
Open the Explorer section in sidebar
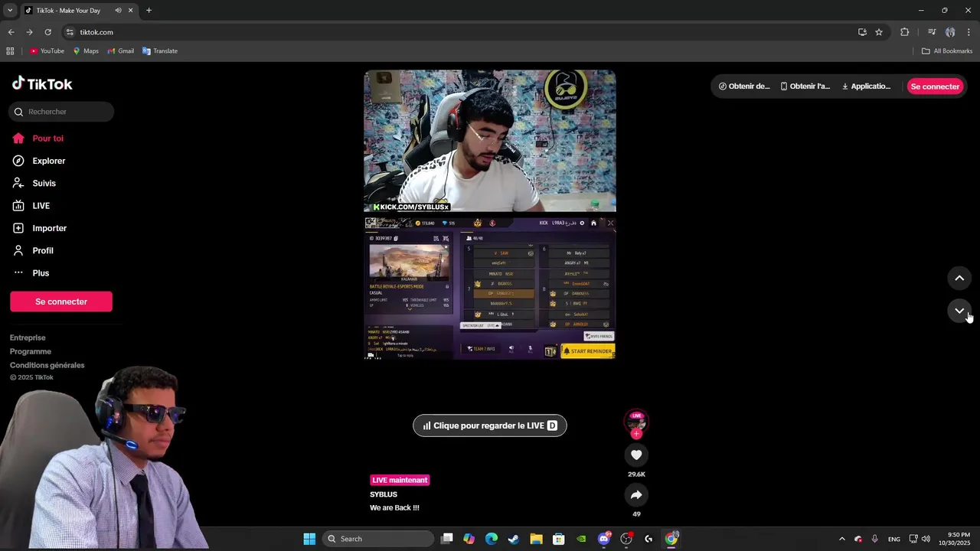(39, 161)
